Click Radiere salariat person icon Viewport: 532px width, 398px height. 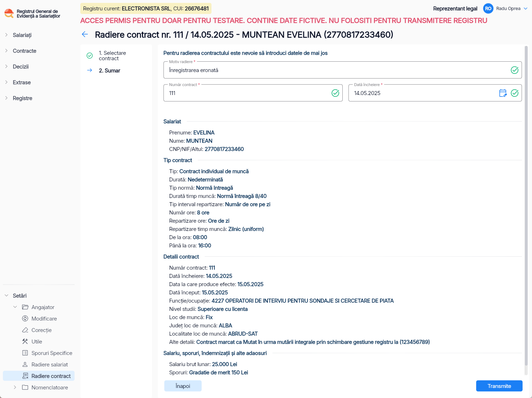(25, 364)
